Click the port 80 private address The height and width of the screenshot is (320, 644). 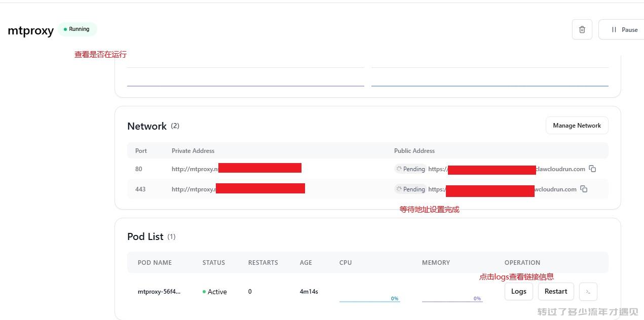point(236,169)
